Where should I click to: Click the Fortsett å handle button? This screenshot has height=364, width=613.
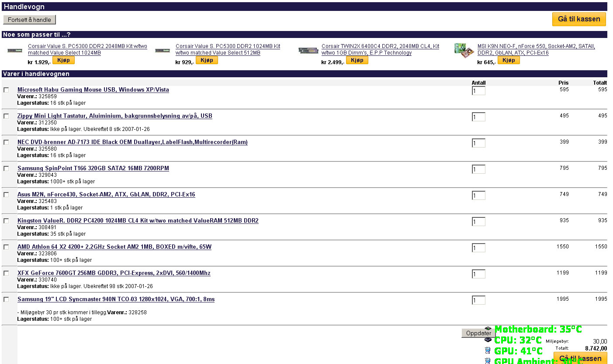29,20
